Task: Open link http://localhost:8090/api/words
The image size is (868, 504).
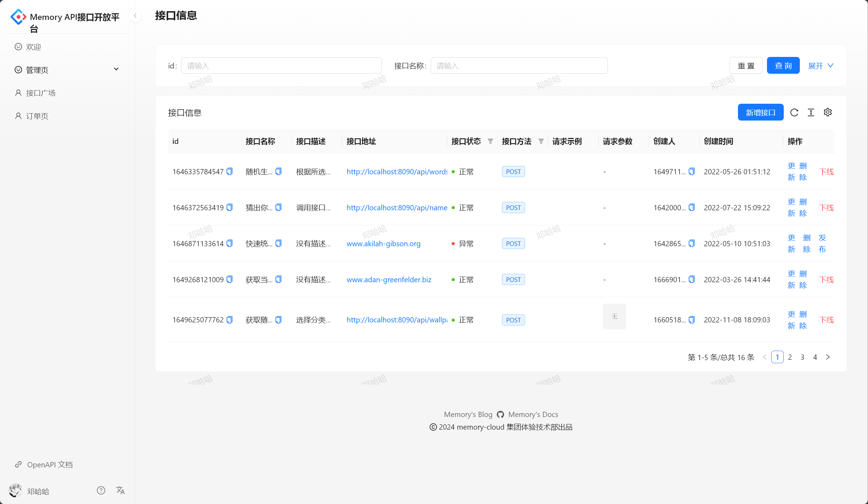Action: click(x=397, y=171)
